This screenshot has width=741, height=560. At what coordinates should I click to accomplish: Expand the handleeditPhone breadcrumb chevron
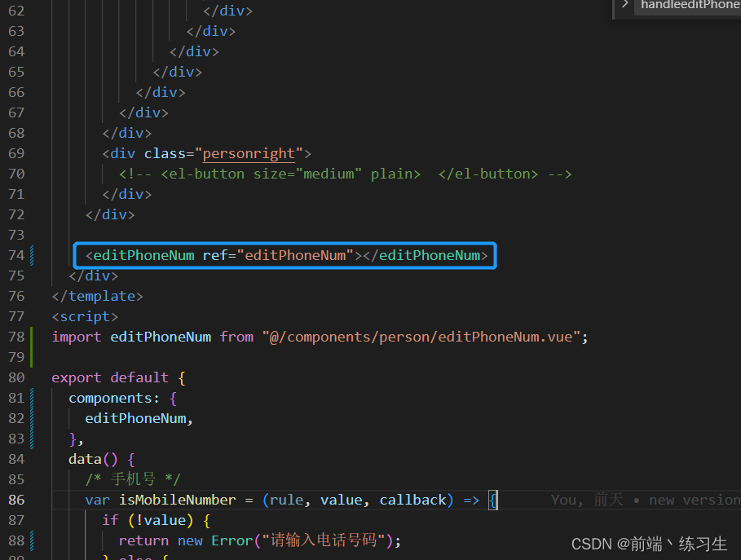(625, 4)
